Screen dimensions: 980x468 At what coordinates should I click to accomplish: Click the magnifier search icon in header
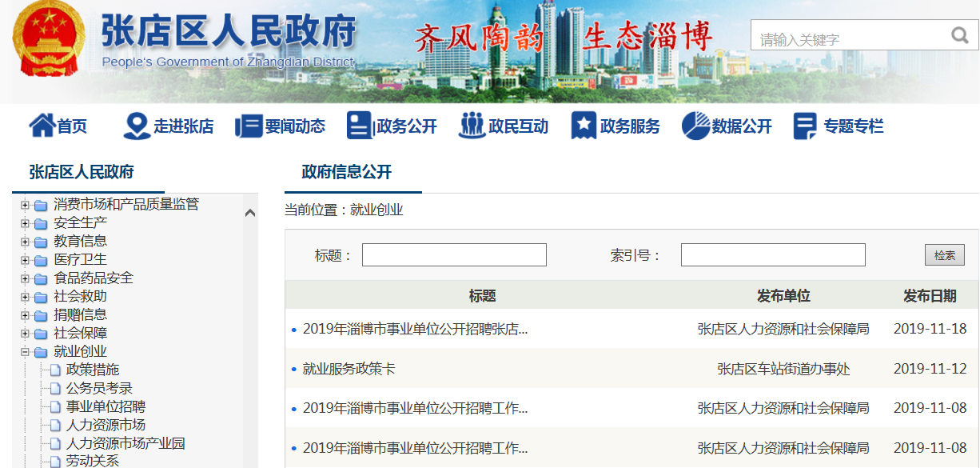point(959,36)
